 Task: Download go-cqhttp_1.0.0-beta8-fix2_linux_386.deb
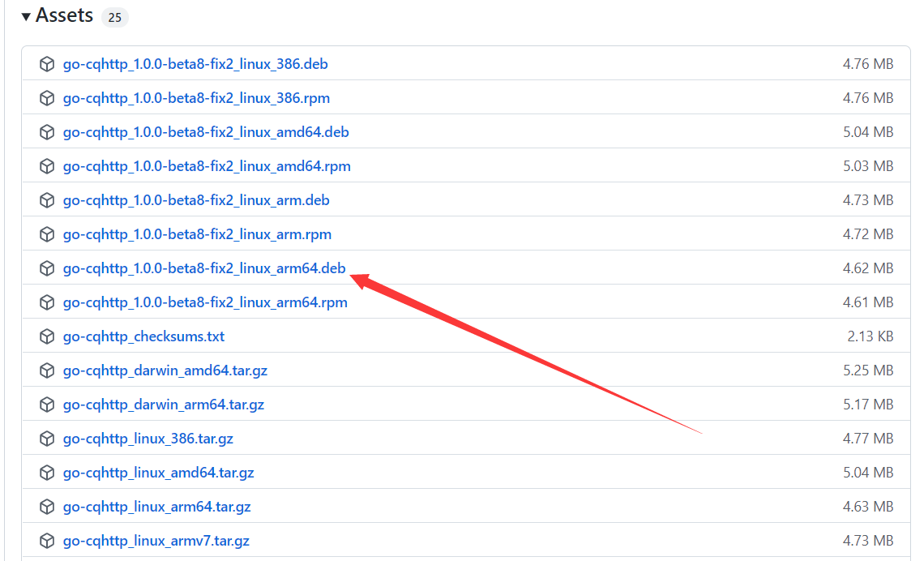[x=195, y=64]
